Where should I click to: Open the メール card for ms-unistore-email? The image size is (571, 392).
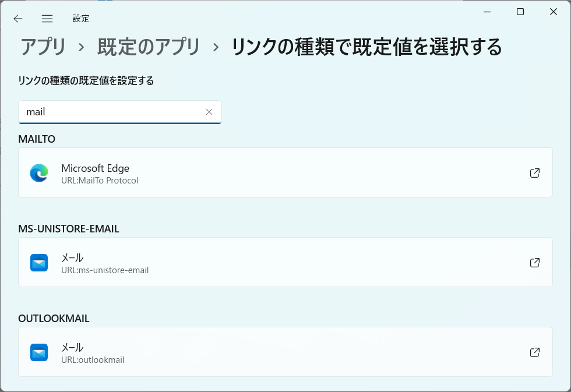[285, 262]
